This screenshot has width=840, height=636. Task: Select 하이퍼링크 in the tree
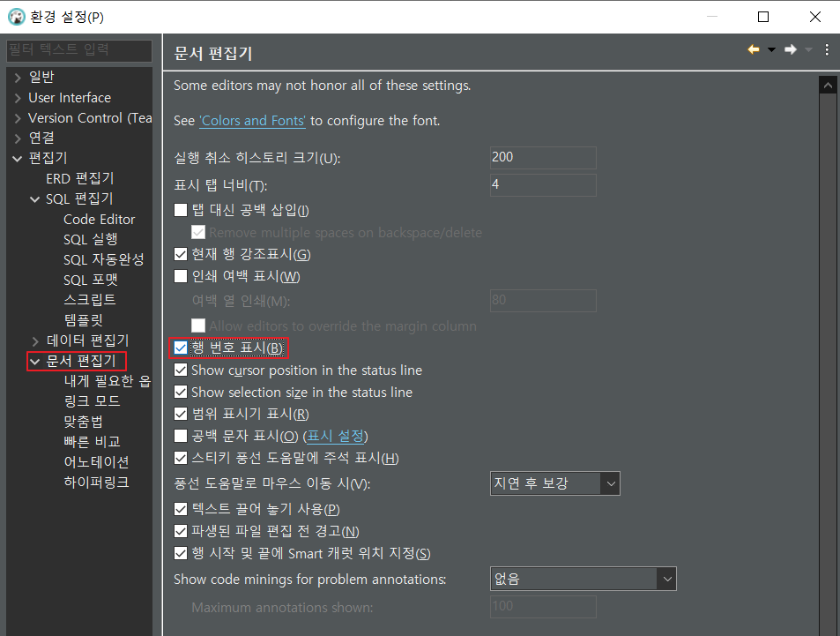[96, 483]
